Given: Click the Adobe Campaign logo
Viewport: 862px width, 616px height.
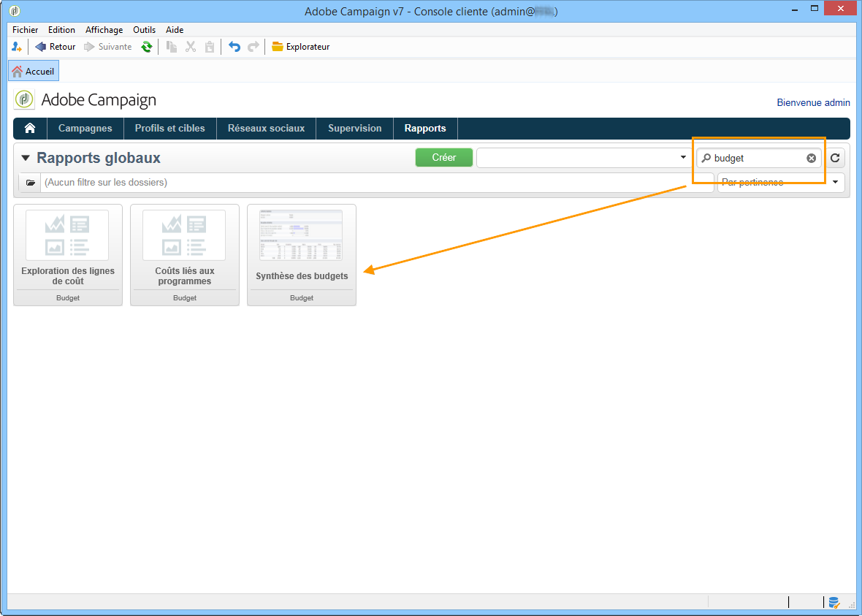Looking at the screenshot, I should (x=24, y=99).
